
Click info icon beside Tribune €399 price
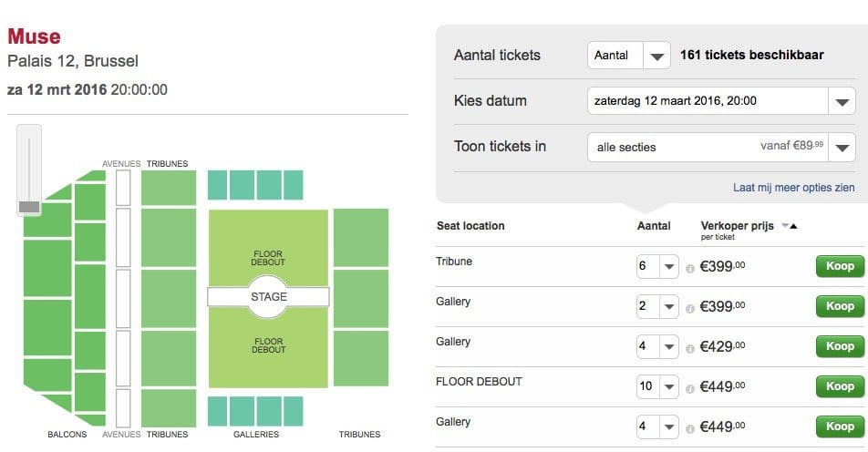coord(689,268)
